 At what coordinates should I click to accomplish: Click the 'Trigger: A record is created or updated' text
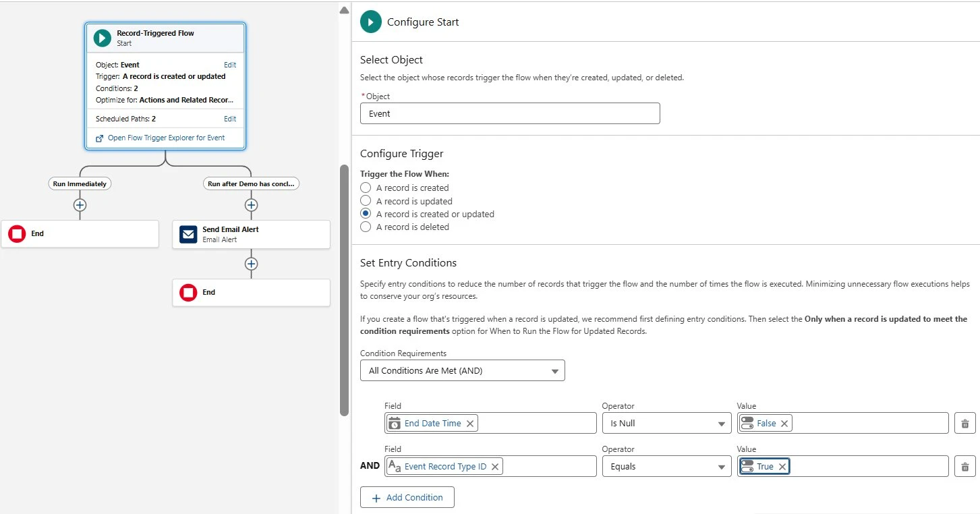pyautogui.click(x=161, y=76)
